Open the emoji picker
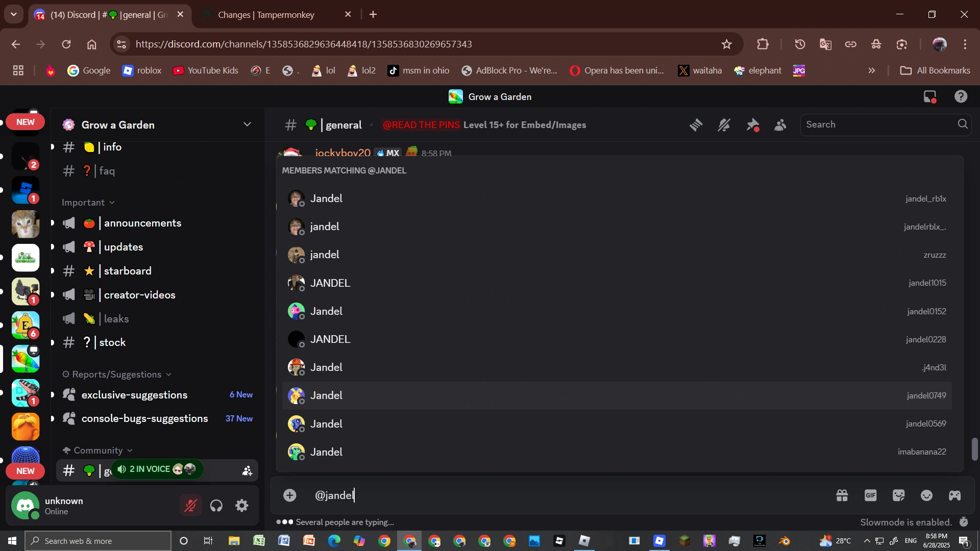 pyautogui.click(x=926, y=495)
